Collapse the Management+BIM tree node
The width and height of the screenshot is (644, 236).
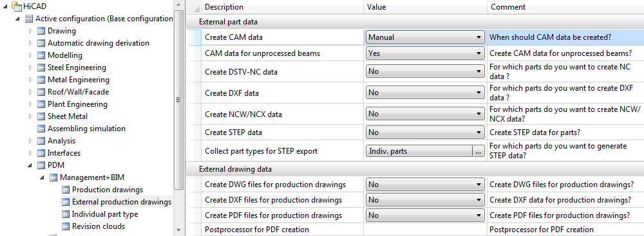[x=43, y=177]
